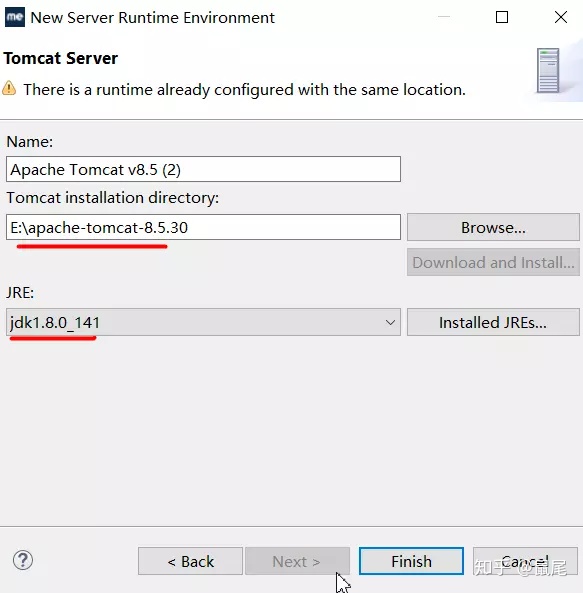The image size is (583, 593).
Task: Click the Download and Install... button
Action: [493, 262]
